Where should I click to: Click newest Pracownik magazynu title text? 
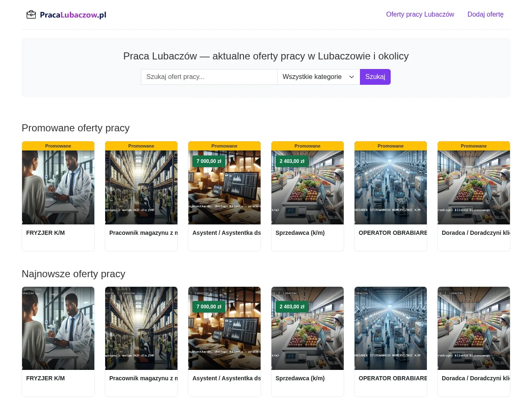tap(143, 378)
